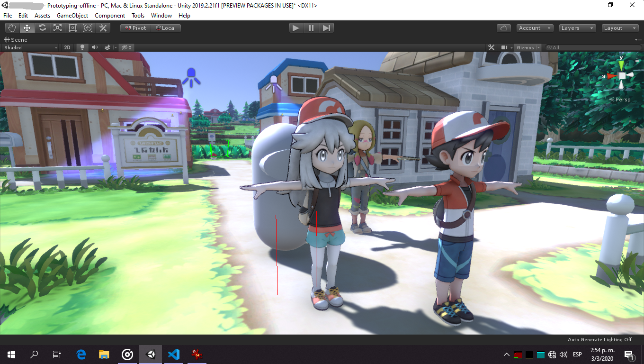Image resolution: width=644 pixels, height=364 pixels.
Task: Expand the scene camera settings arrow
Action: [511, 47]
